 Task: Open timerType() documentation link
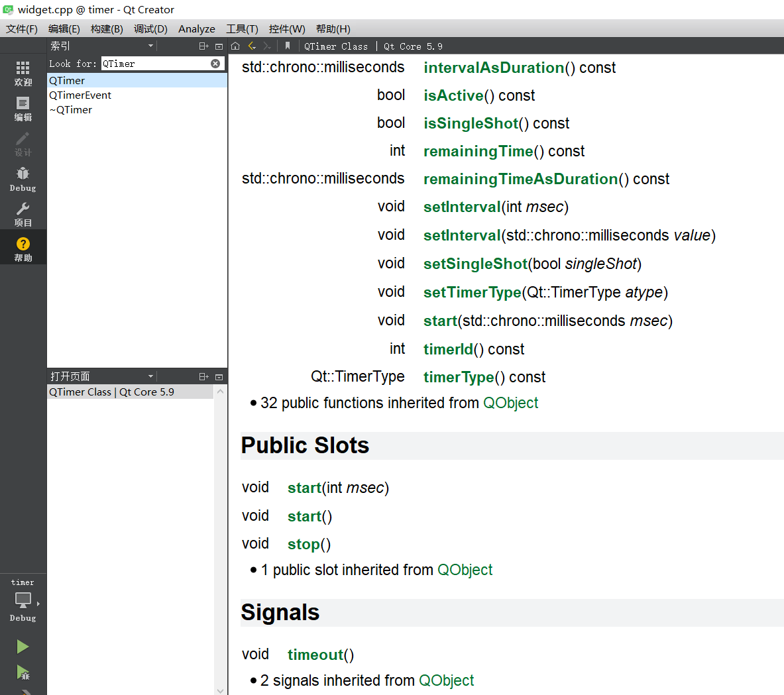(459, 377)
